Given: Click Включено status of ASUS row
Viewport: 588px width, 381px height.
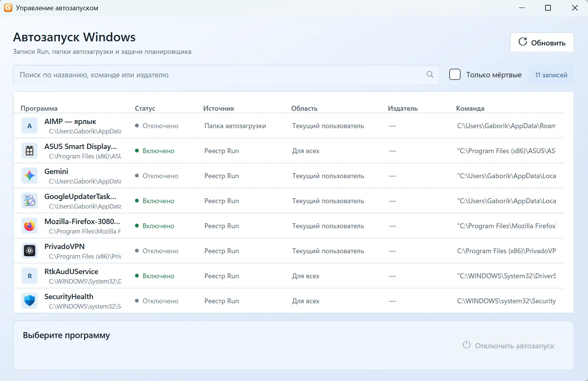Looking at the screenshot, I should coord(155,151).
